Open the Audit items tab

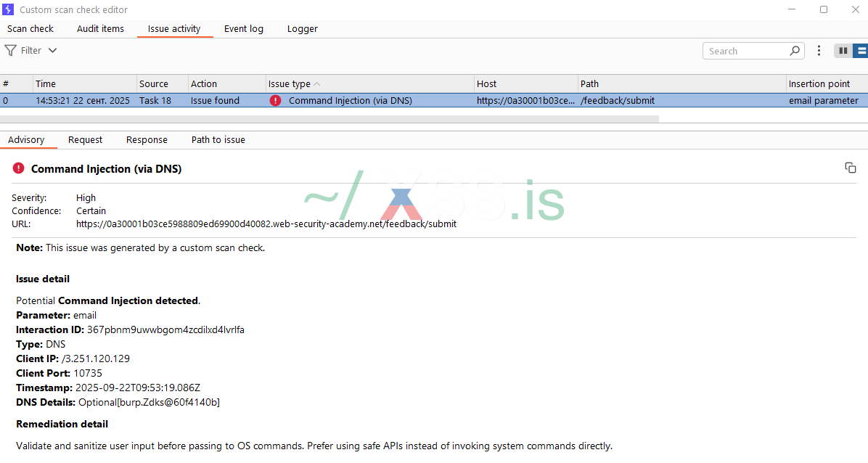tap(100, 29)
